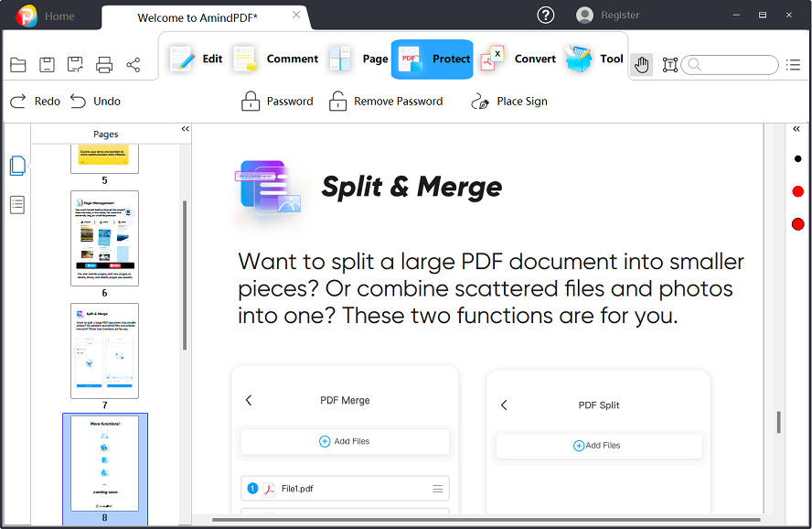Open a file using the folder icon
Screen dimensions: 812x529
pyautogui.click(x=17, y=64)
